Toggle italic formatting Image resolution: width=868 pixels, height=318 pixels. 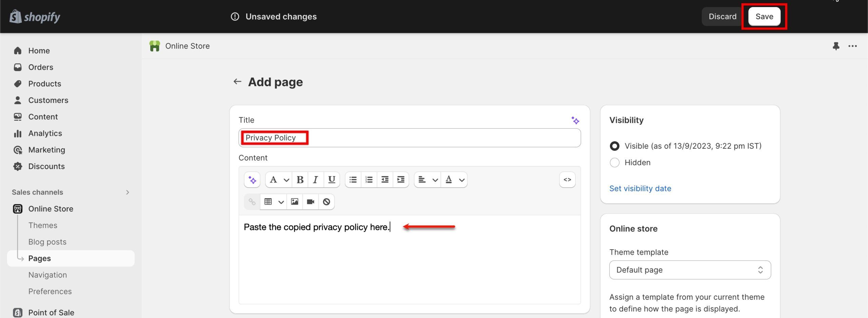tap(315, 179)
